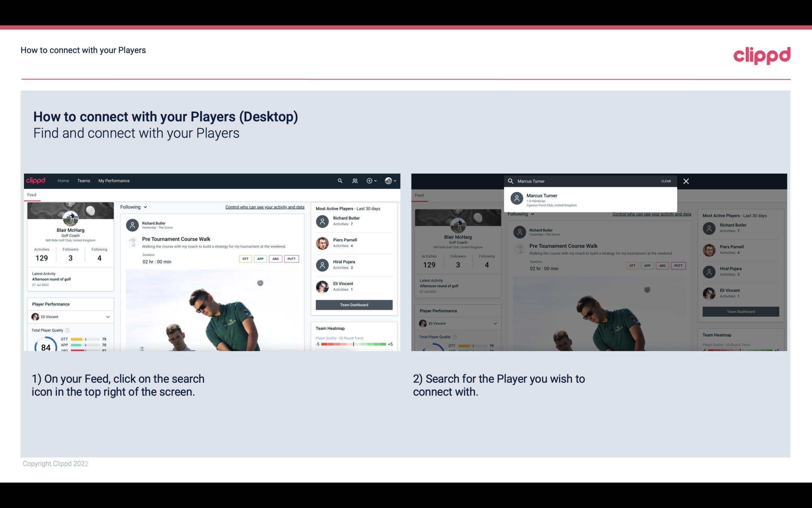Toggle the PUTT category filter button
Image resolution: width=812 pixels, height=508 pixels.
[291, 259]
